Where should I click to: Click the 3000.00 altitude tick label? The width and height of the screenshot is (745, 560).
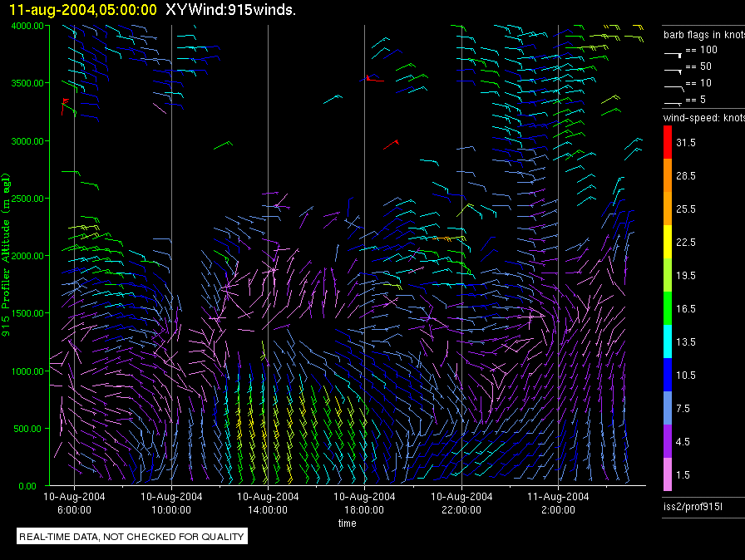pos(27,141)
